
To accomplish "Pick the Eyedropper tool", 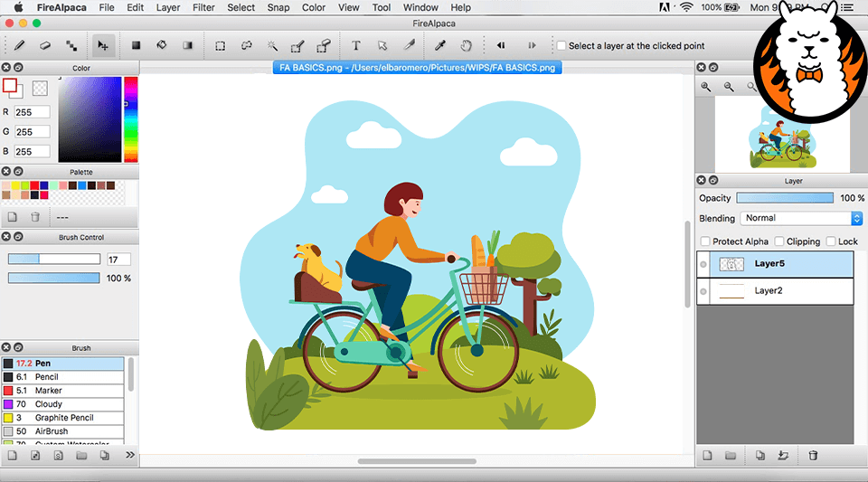I will click(440, 45).
